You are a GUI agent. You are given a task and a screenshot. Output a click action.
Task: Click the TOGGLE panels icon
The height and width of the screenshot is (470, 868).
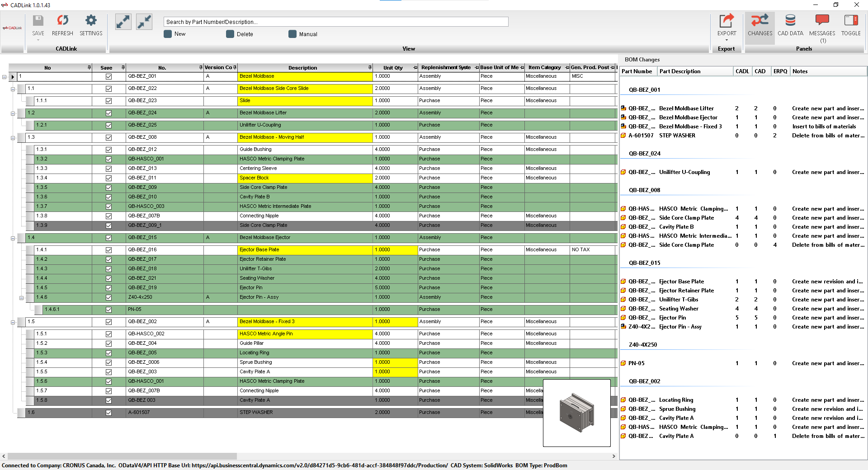pyautogui.click(x=851, y=20)
